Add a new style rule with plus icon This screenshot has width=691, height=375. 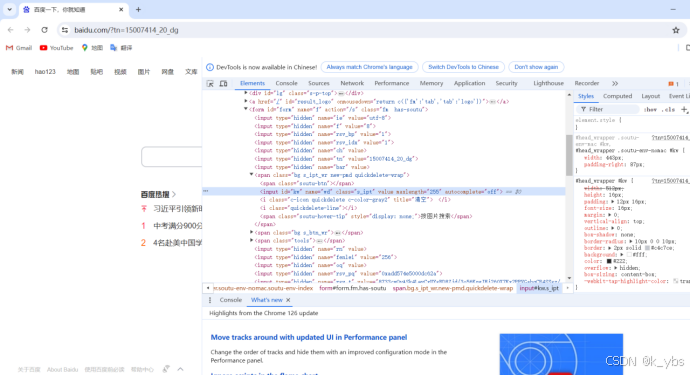coord(684,109)
